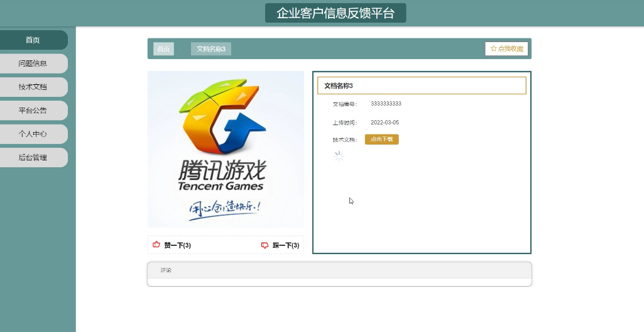Image resolution: width=644 pixels, height=332 pixels.
Task: Open the 首页 sidebar menu item
Action: click(33, 40)
